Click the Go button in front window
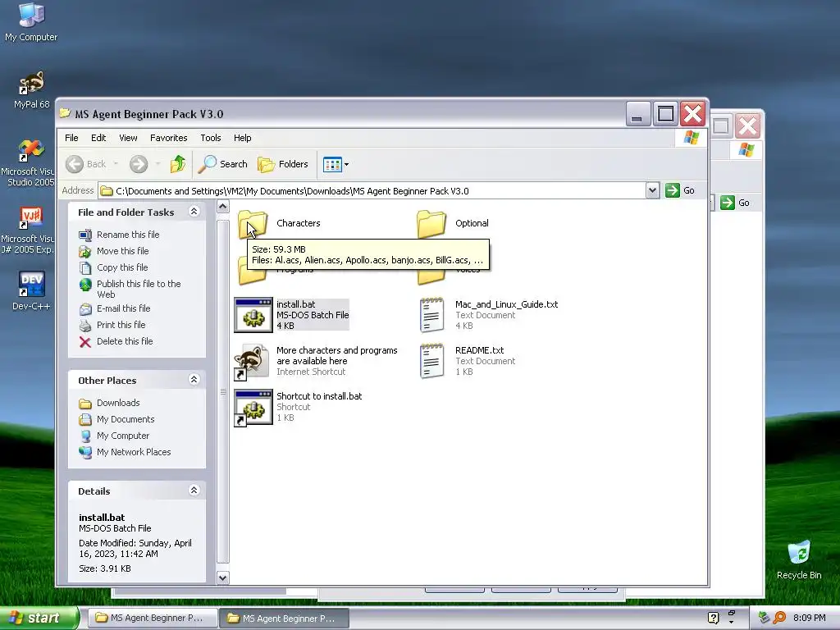 coord(681,190)
